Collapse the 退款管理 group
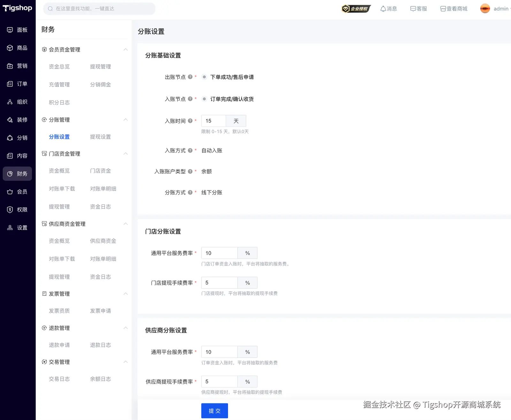Viewport: 511px width, 420px height. (126, 328)
